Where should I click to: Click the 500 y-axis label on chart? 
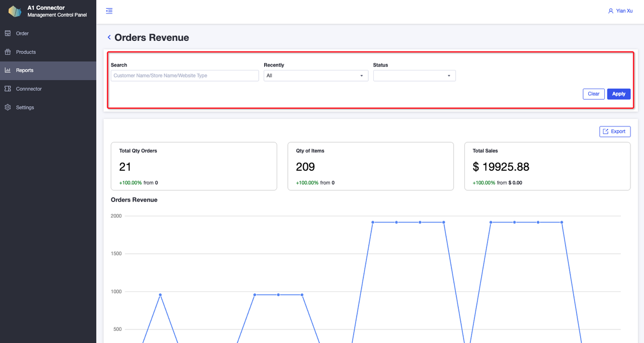tap(118, 329)
